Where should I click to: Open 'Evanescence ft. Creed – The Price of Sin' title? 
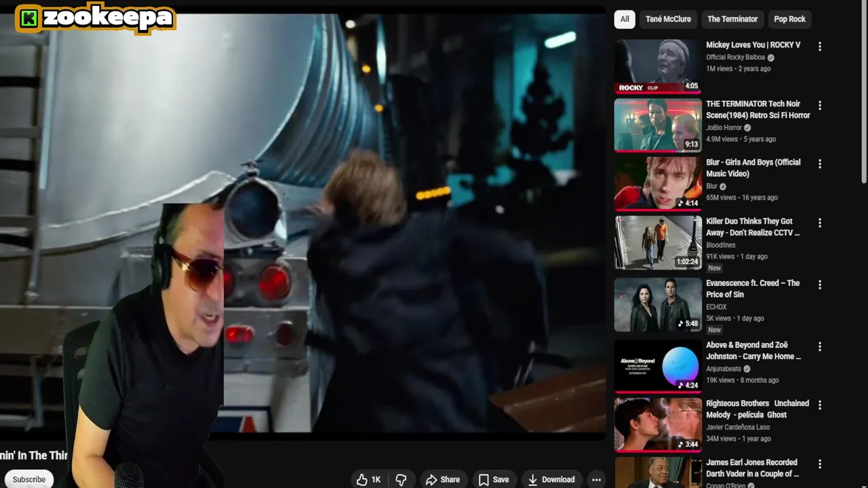pyautogui.click(x=753, y=289)
